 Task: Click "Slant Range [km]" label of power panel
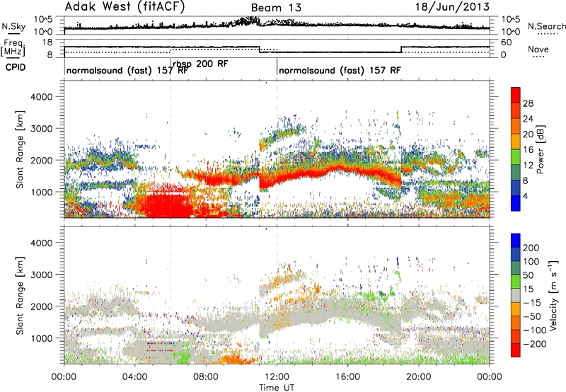(x=20, y=149)
